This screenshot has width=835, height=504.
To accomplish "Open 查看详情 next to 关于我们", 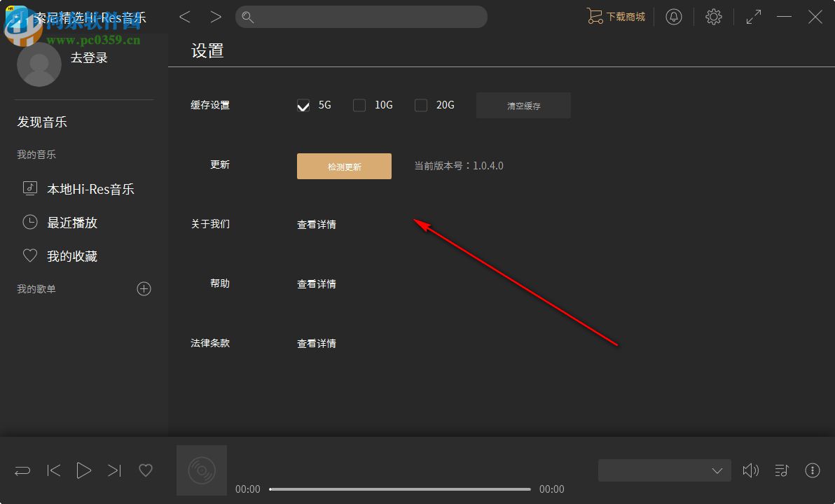I will pyautogui.click(x=316, y=224).
